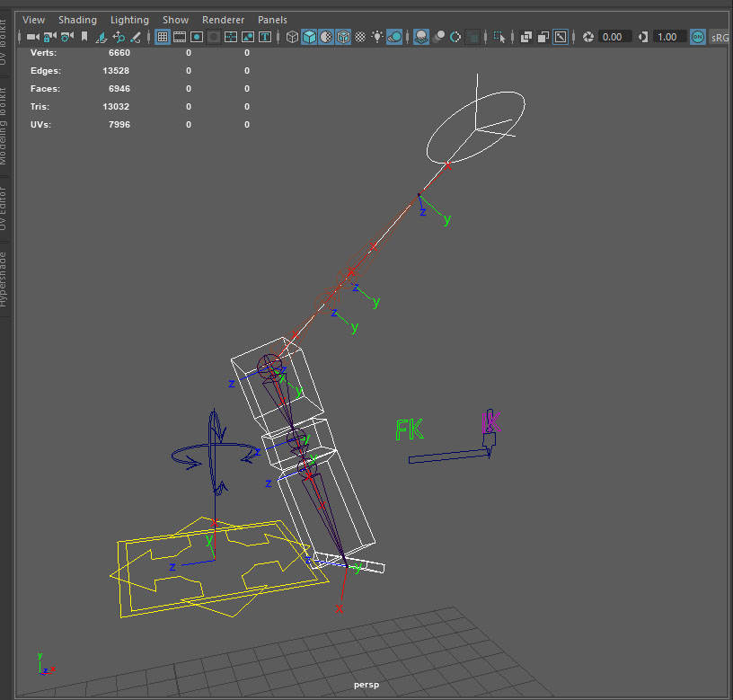Toggle the color management ON button
Image resolution: width=733 pixels, height=700 pixels.
[x=698, y=37]
